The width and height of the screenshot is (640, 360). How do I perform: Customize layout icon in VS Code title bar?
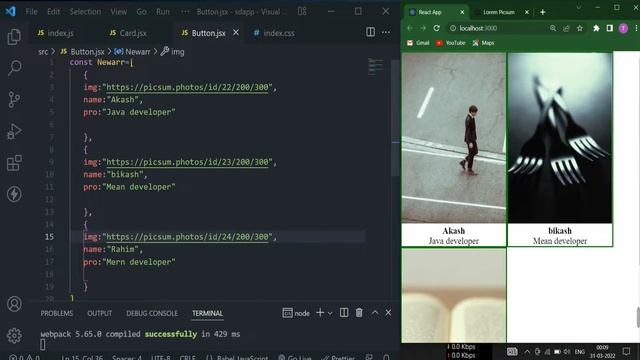[302, 11]
